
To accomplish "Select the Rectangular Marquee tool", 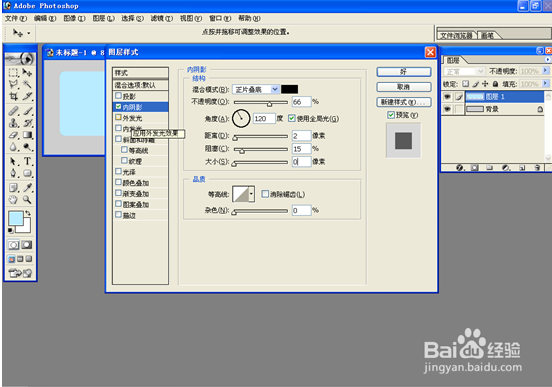I will 13,73.
